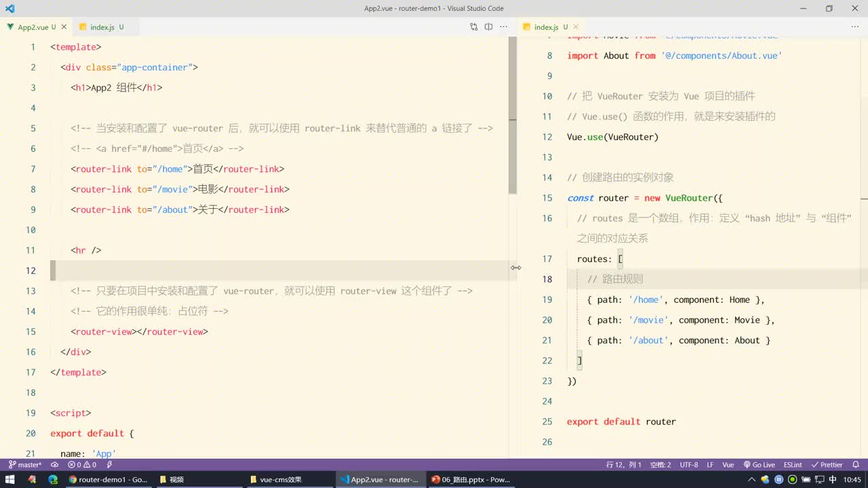868x488 pixels.
Task: Open the red eraser app in taskbar
Action: click(31, 479)
